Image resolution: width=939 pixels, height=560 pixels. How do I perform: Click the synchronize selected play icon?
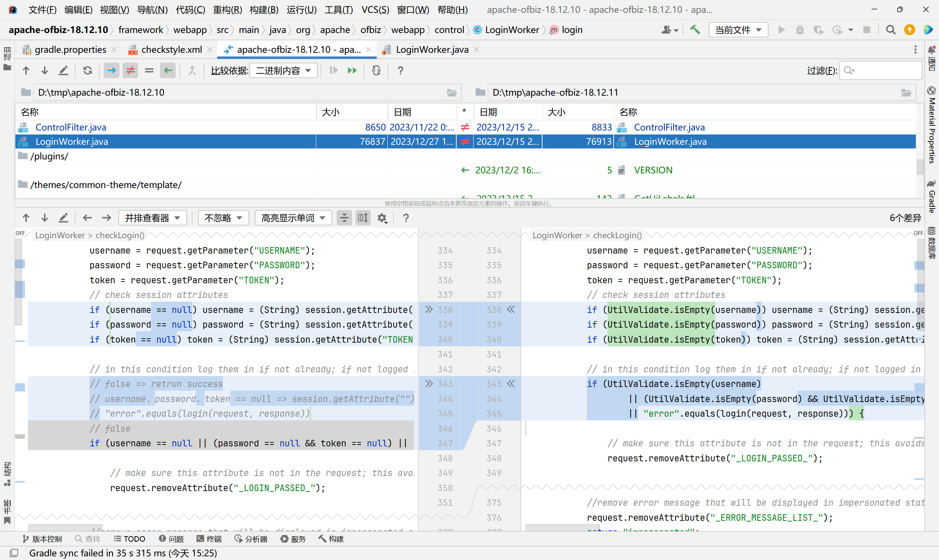(333, 71)
